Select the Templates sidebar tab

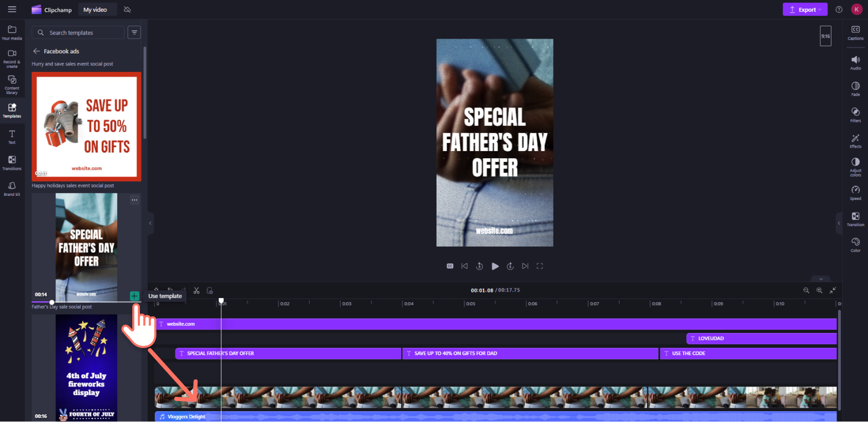coord(12,111)
